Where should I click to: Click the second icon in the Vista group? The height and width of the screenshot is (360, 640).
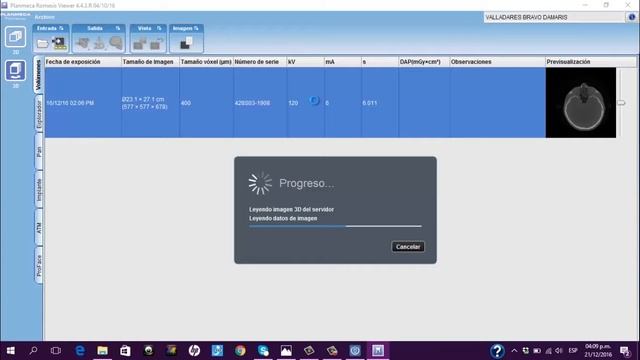coord(156,44)
